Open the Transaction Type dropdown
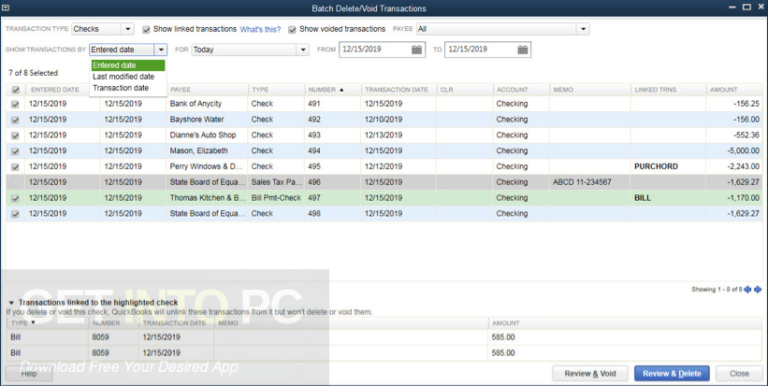The width and height of the screenshot is (768, 386). pos(127,29)
